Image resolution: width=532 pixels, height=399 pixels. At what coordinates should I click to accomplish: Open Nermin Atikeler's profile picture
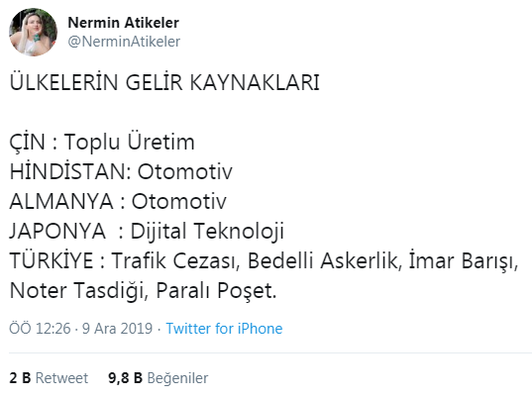click(x=34, y=32)
